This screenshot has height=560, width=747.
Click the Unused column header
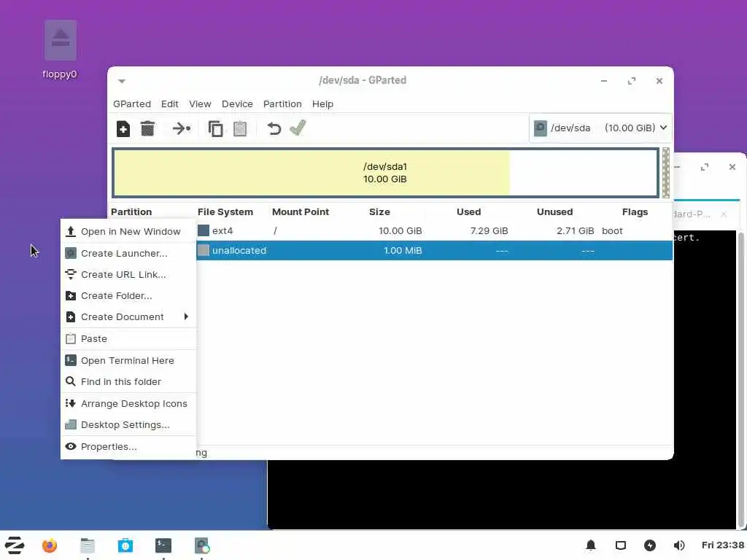click(x=555, y=212)
